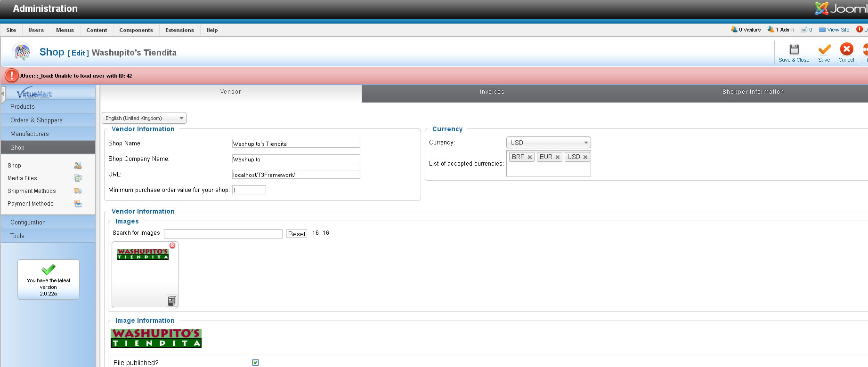Viewport: 868px width, 367px height.
Task: Collapse the VirtueMart side menu arrow
Action: click(x=3, y=94)
